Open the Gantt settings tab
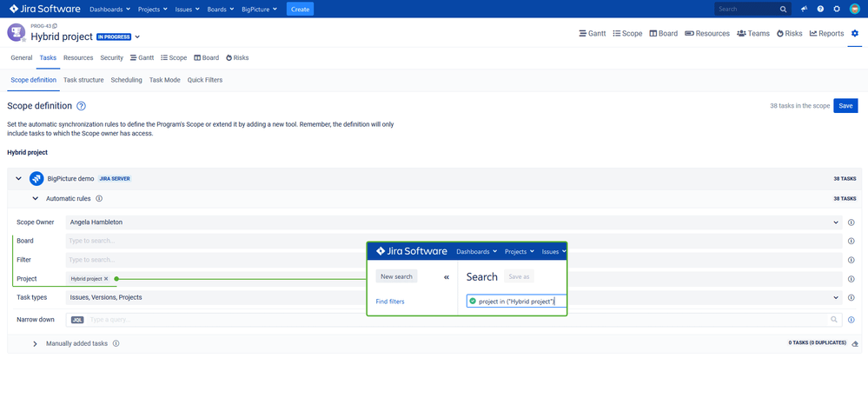 pyautogui.click(x=142, y=57)
